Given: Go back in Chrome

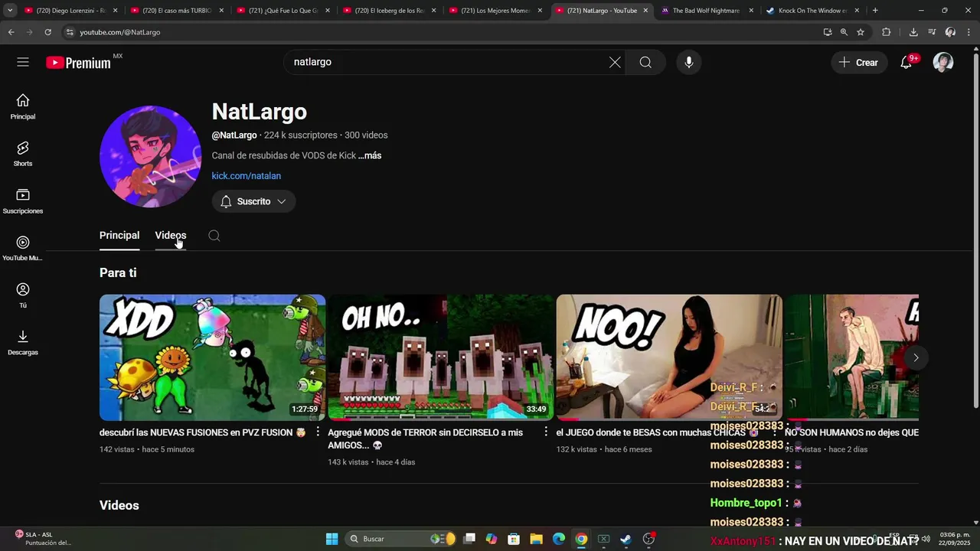Looking at the screenshot, I should coord(11,32).
